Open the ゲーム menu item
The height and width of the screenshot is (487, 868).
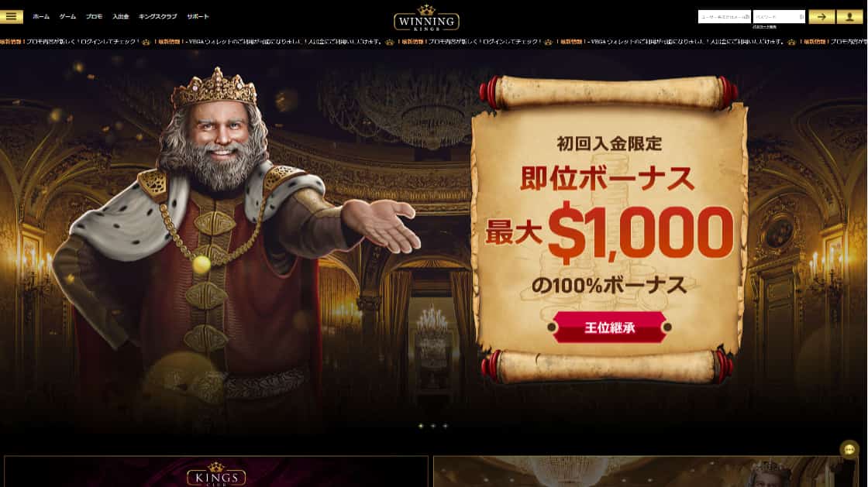[67, 16]
